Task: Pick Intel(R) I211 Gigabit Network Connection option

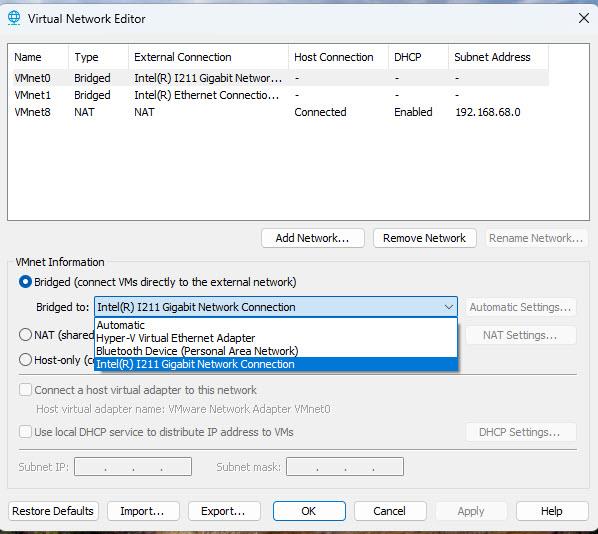Action: point(276,364)
